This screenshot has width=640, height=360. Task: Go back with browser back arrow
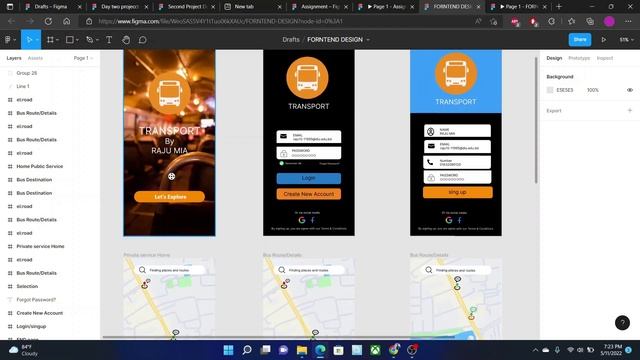pyautogui.click(x=11, y=21)
